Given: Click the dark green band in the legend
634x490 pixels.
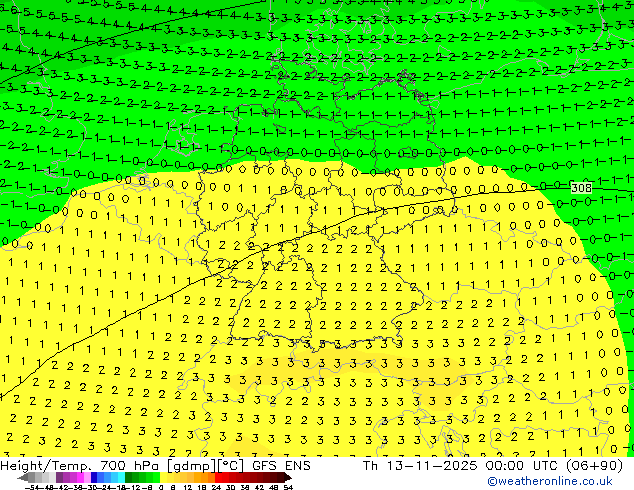Looking at the screenshot, I should [129, 477].
